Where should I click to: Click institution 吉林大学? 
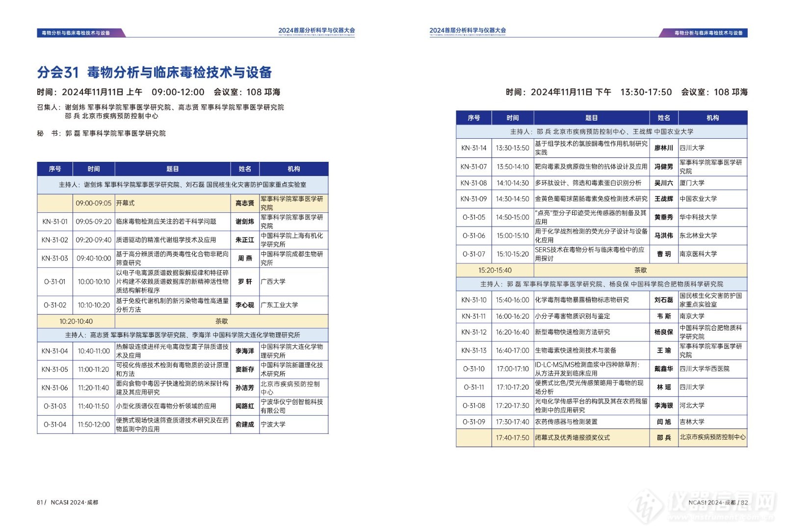(692, 422)
